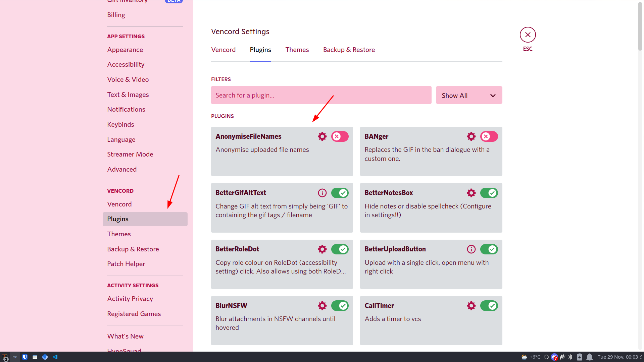This screenshot has width=644, height=362.
Task: Open BANger plugin settings gear
Action: point(471,136)
